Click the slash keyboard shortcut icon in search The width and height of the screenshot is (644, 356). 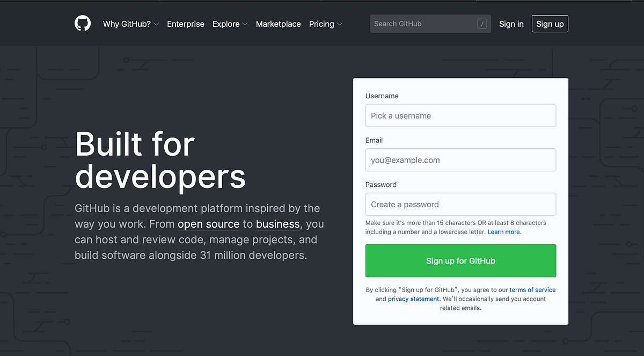point(482,24)
